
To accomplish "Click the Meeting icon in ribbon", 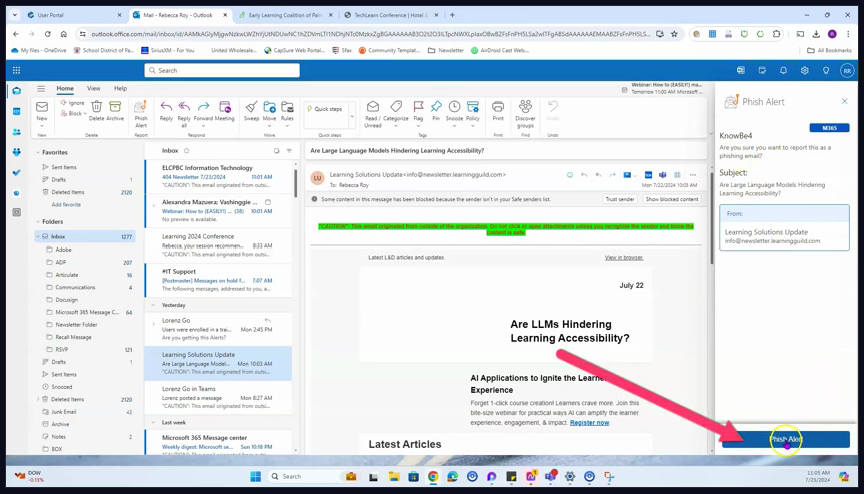I will [x=224, y=106].
